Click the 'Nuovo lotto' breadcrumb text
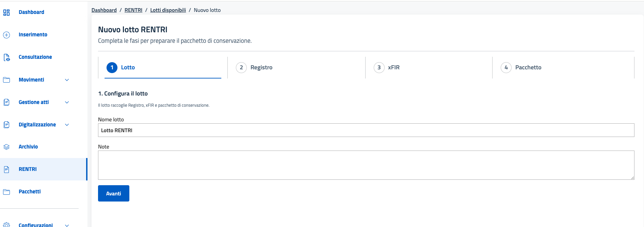The width and height of the screenshot is (644, 227). tap(207, 10)
